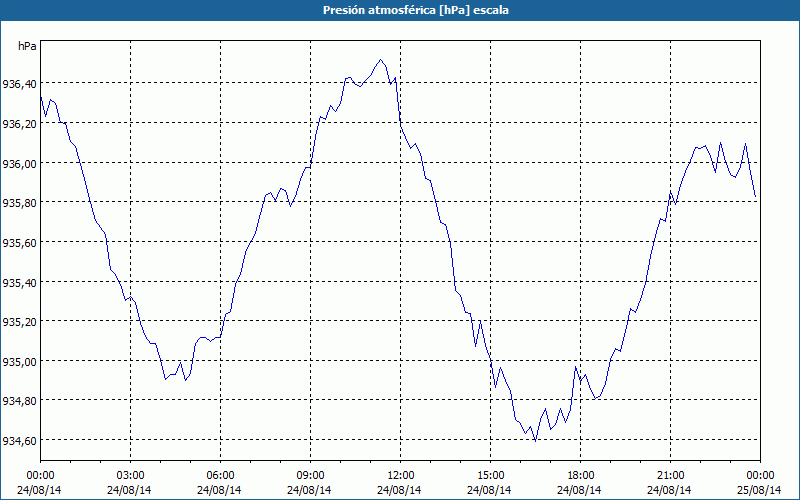Click the pressure curve peak near 11:30
This screenshot has width=800, height=500.
click(x=380, y=60)
